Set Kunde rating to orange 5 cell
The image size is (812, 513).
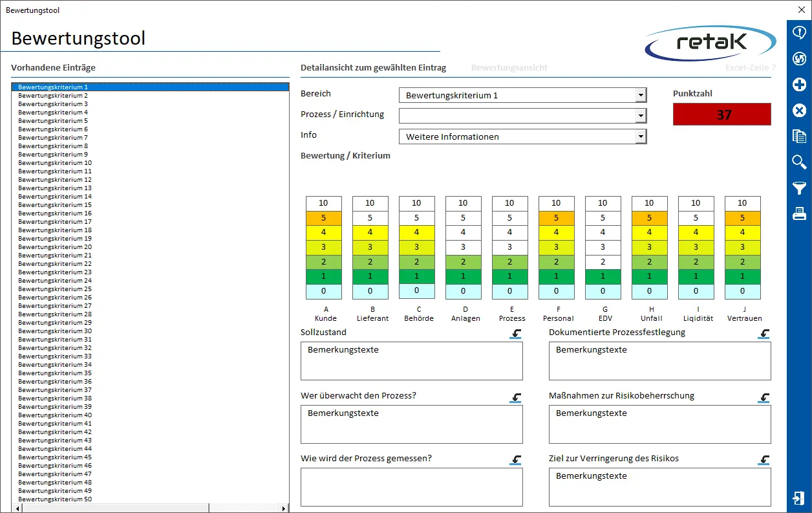coord(323,218)
